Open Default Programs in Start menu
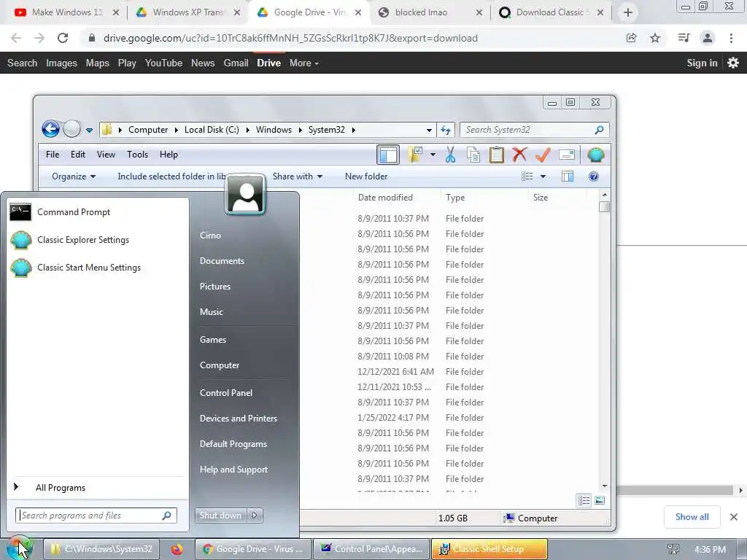 233,444
